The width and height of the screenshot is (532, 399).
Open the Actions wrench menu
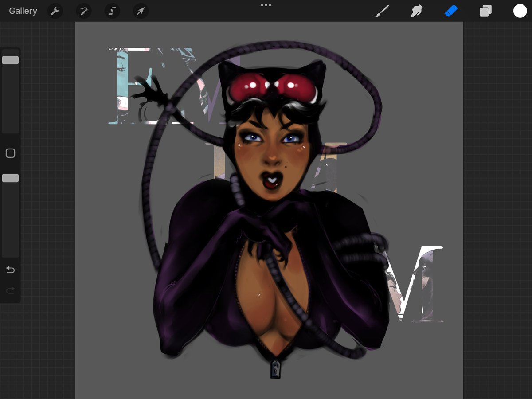pyautogui.click(x=55, y=11)
